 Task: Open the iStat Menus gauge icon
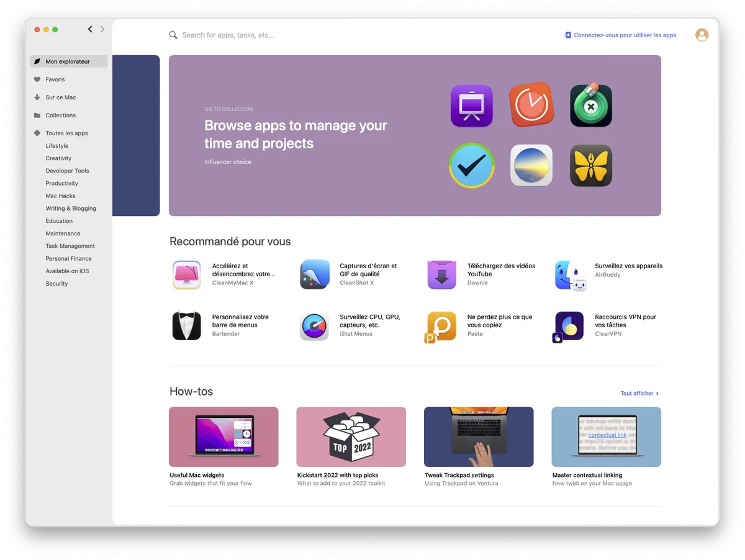tap(314, 326)
